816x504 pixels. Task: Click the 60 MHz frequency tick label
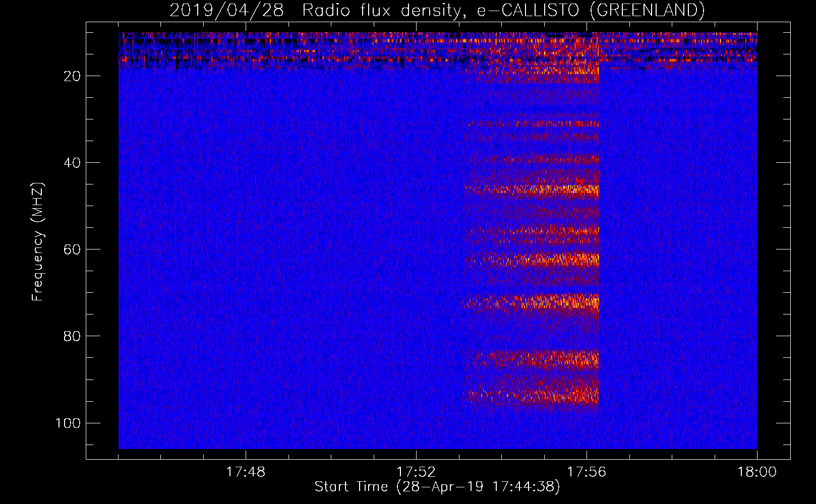coord(72,249)
